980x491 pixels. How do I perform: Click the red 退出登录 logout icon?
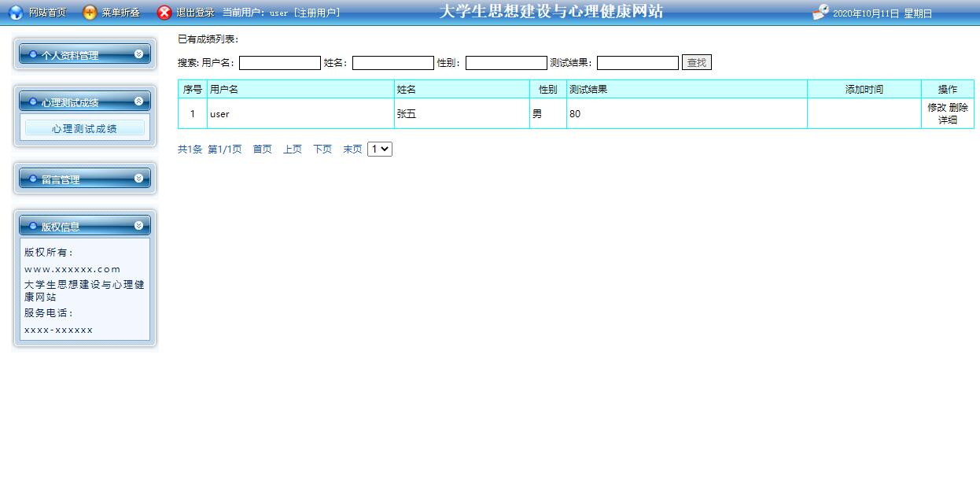click(x=164, y=11)
